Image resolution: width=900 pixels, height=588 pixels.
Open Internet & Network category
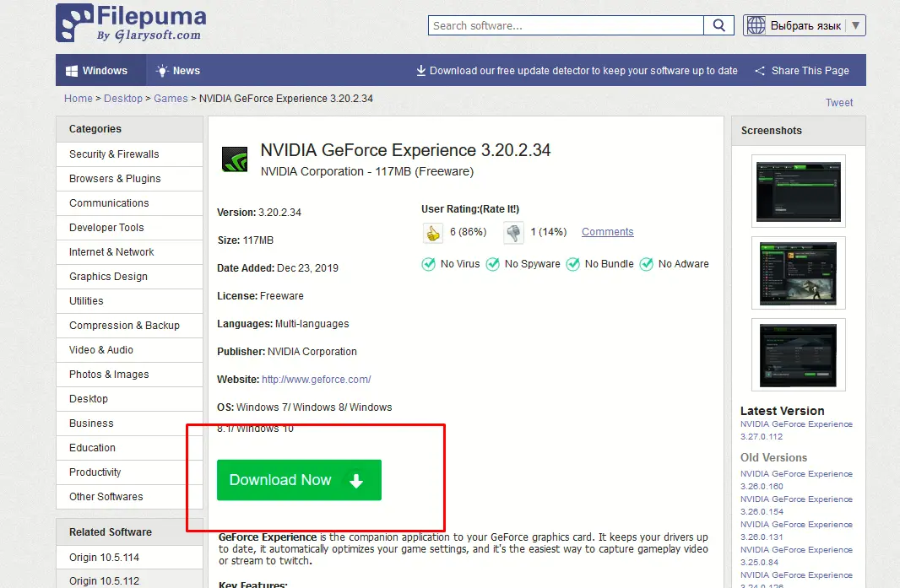[x=130, y=252]
